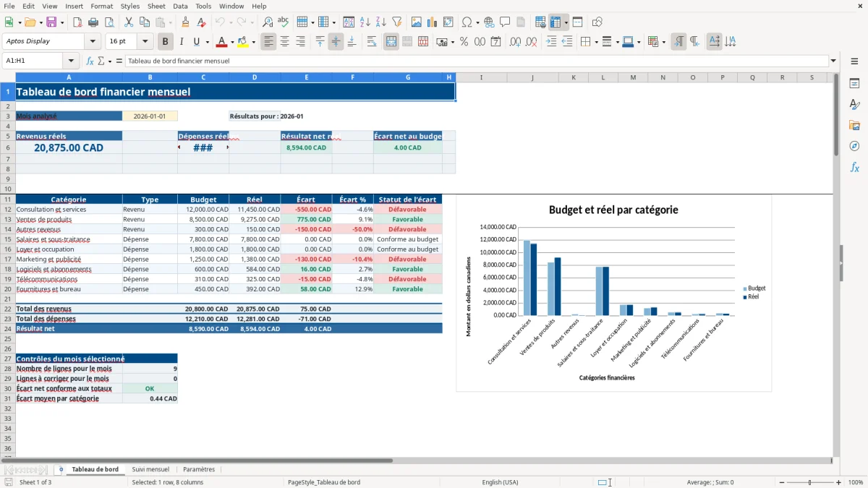Export directly as PDF
This screenshot has width=868, height=488.
77,22
